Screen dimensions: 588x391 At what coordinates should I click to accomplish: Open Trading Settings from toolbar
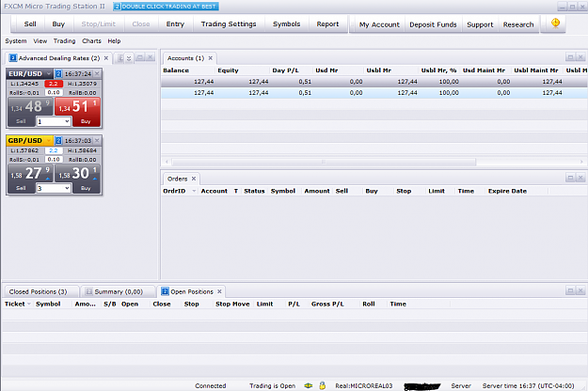(229, 24)
